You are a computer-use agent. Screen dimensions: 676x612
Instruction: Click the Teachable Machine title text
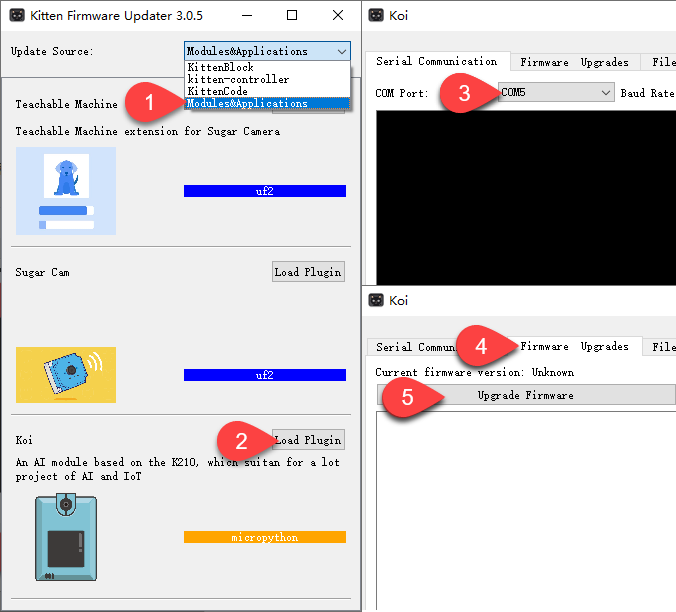pyautogui.click(x=66, y=104)
